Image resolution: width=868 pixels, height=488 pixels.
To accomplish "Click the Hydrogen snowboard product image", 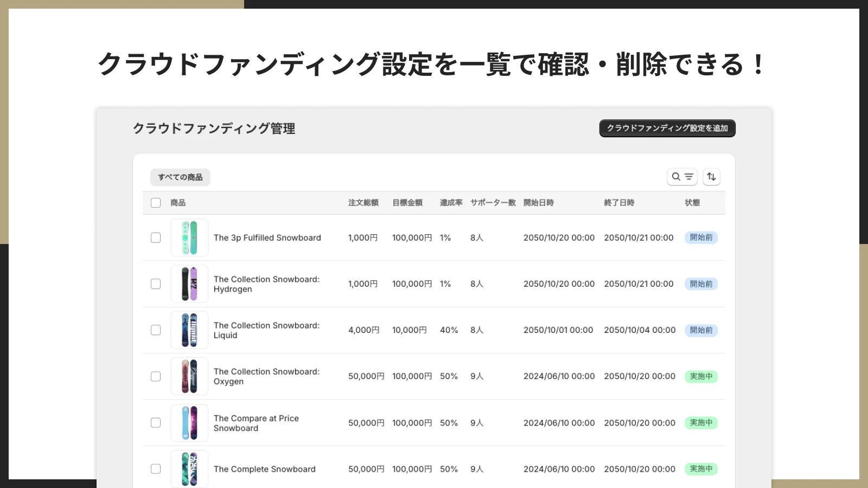I will point(189,284).
